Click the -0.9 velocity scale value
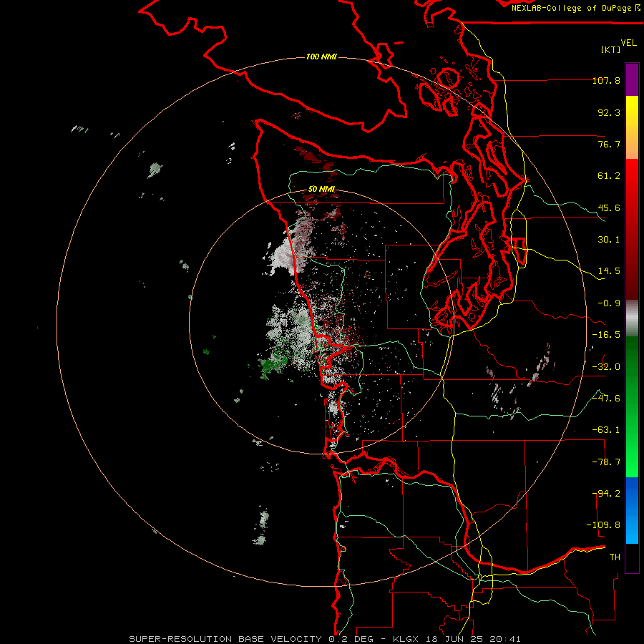This screenshot has height=644, width=644. (x=609, y=303)
